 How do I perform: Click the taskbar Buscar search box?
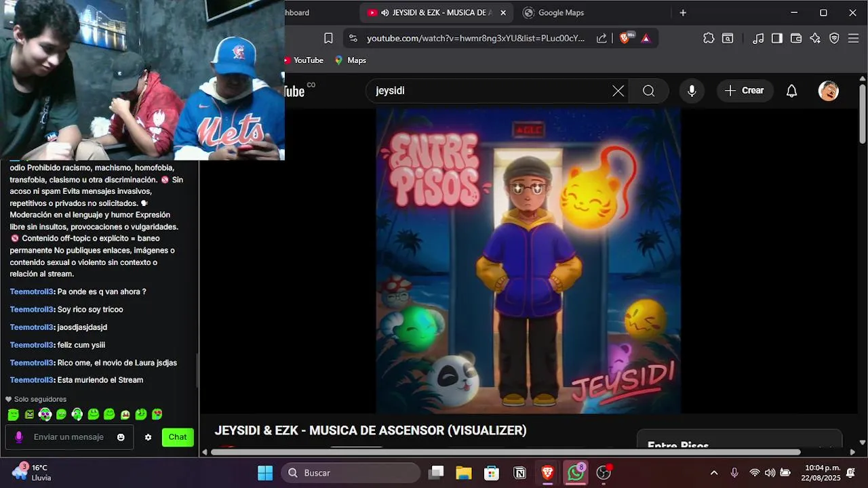click(351, 473)
